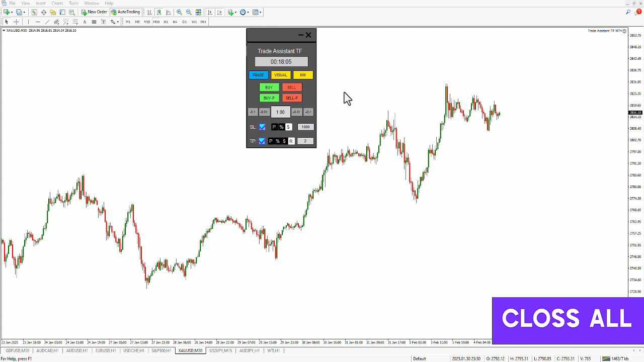Image resolution: width=644 pixels, height=362 pixels.
Task: Click the Zoom Out magnifier icon
Action: point(189,12)
